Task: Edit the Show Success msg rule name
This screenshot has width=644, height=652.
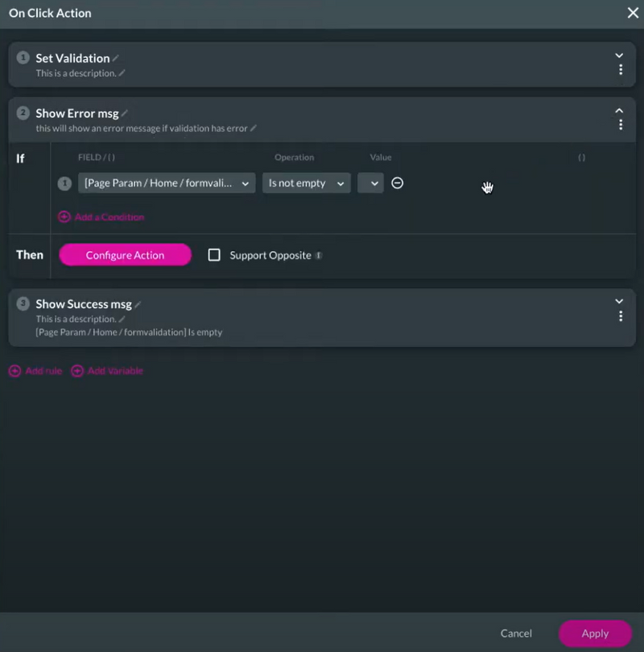Action: click(x=138, y=304)
